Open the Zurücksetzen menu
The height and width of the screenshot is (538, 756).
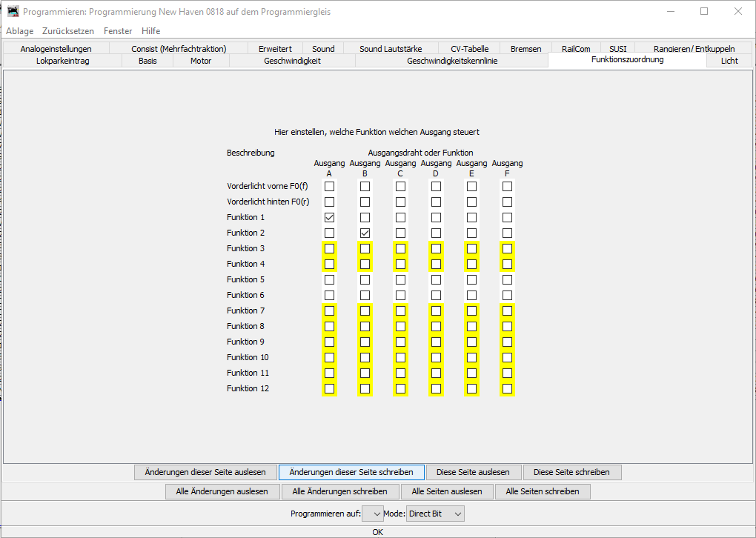coord(68,31)
